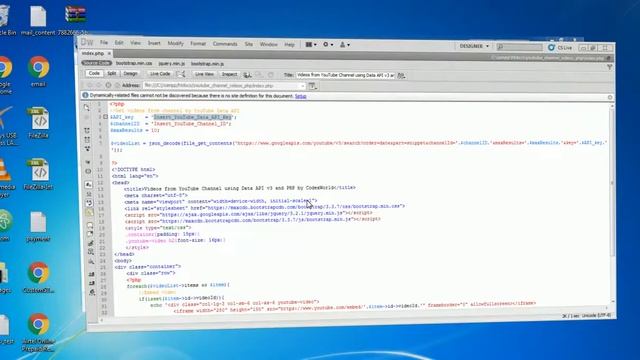Open the Site menu
640x360 pixels.
(249, 44)
